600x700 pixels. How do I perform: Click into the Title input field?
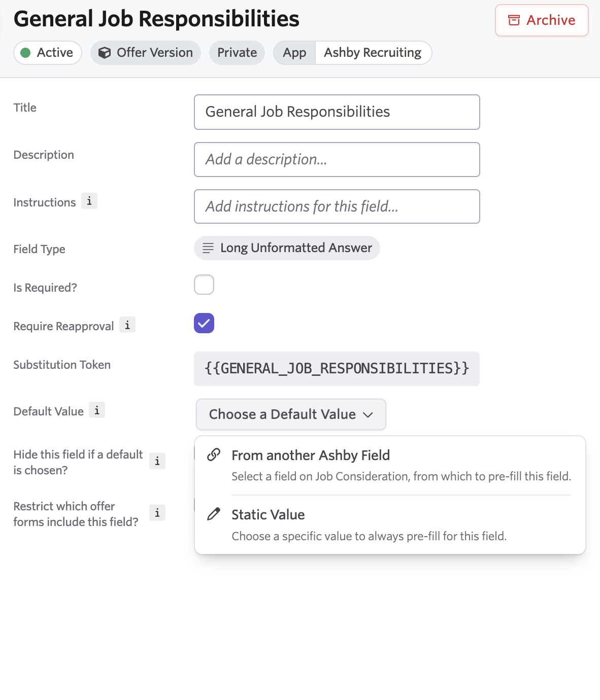click(337, 112)
